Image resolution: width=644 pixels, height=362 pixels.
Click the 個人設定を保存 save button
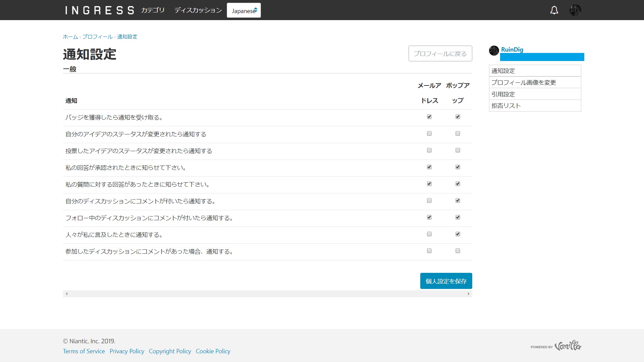tap(446, 281)
